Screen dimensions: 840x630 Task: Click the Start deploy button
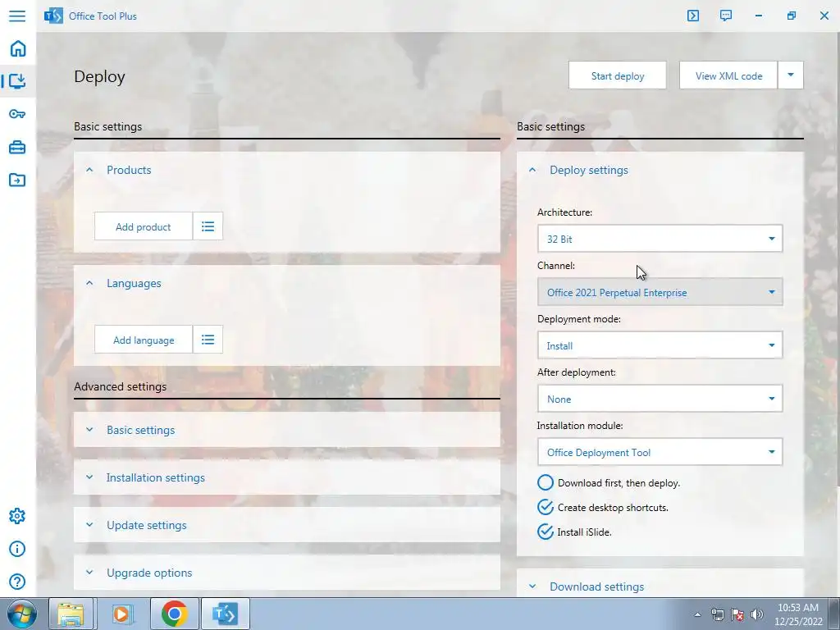tap(618, 75)
